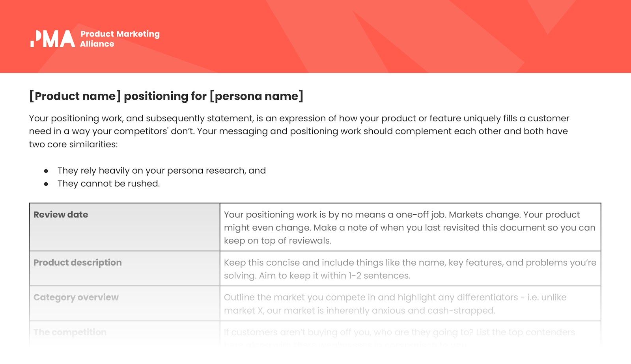Click the 'They cannot be rushed' bullet
This screenshot has height=364, width=631.
coord(109,184)
